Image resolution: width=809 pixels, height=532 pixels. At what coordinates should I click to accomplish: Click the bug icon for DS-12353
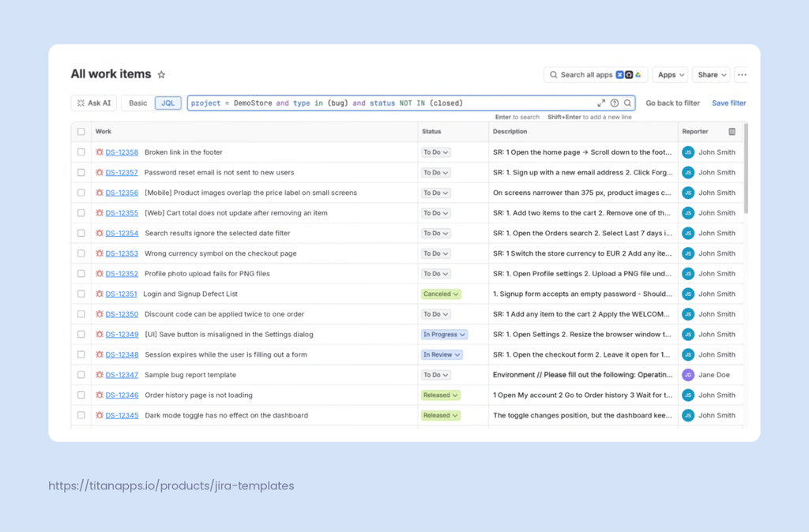tap(100, 253)
